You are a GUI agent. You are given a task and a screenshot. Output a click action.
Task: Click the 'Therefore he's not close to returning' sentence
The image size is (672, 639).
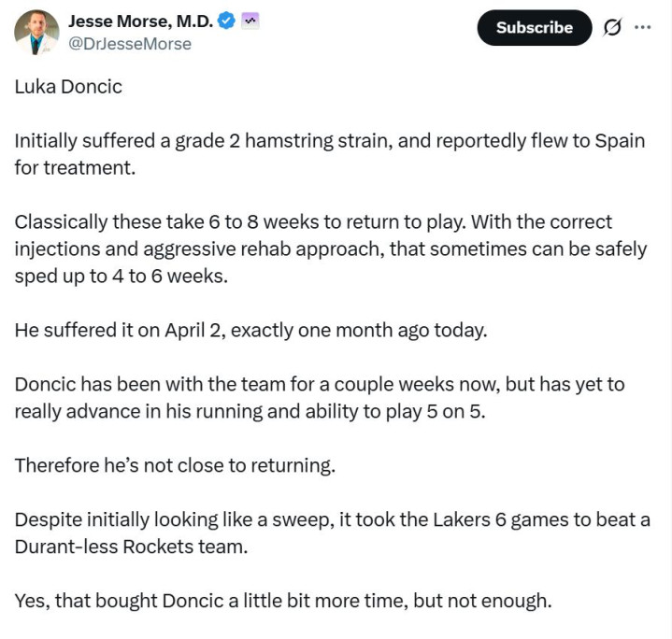pos(175,465)
